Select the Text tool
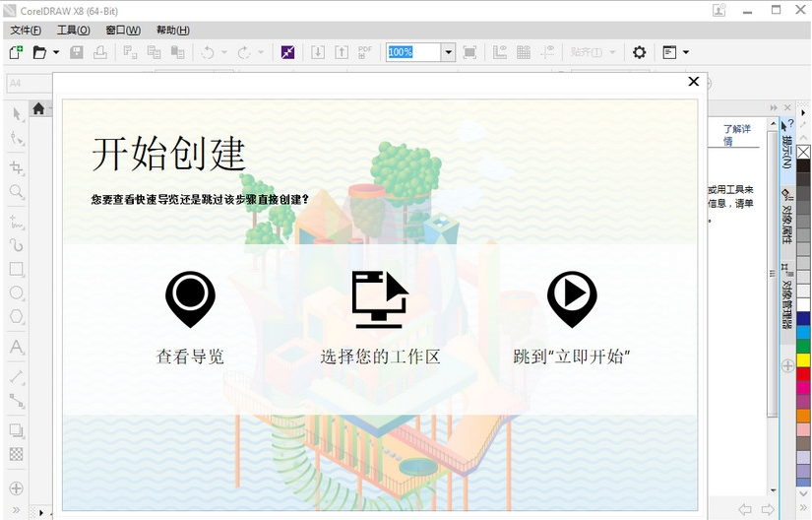 pyautogui.click(x=17, y=347)
